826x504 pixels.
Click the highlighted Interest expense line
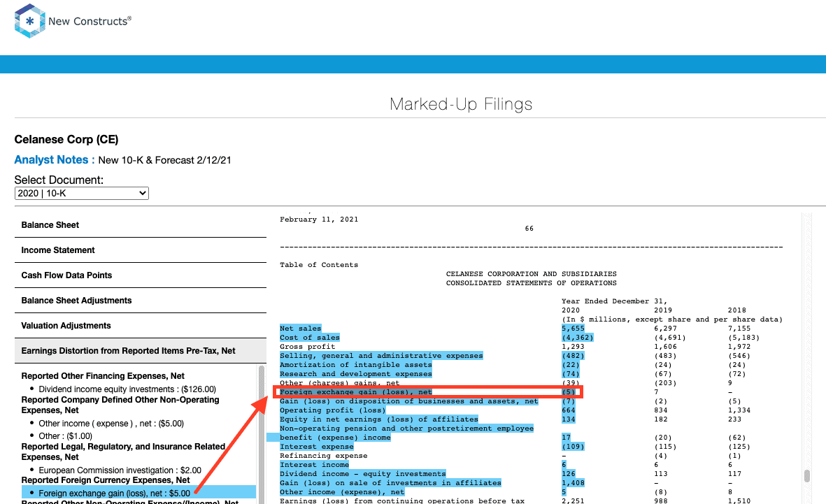pos(317,447)
